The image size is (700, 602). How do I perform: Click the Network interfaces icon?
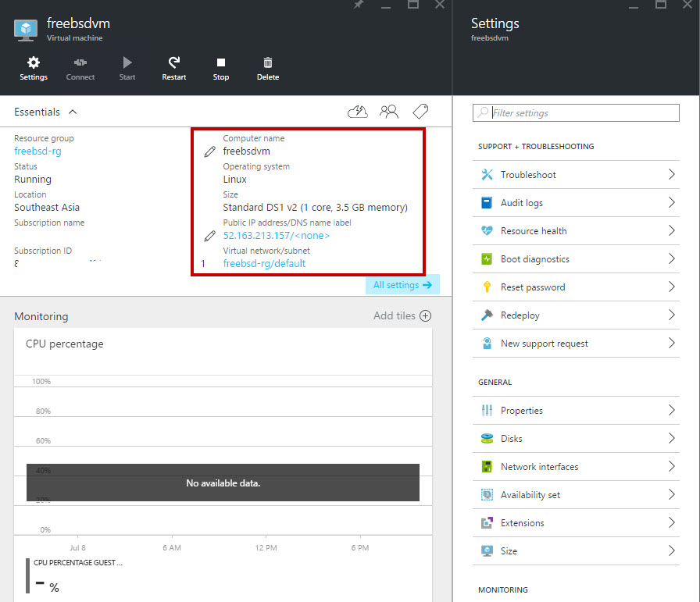[x=487, y=466]
